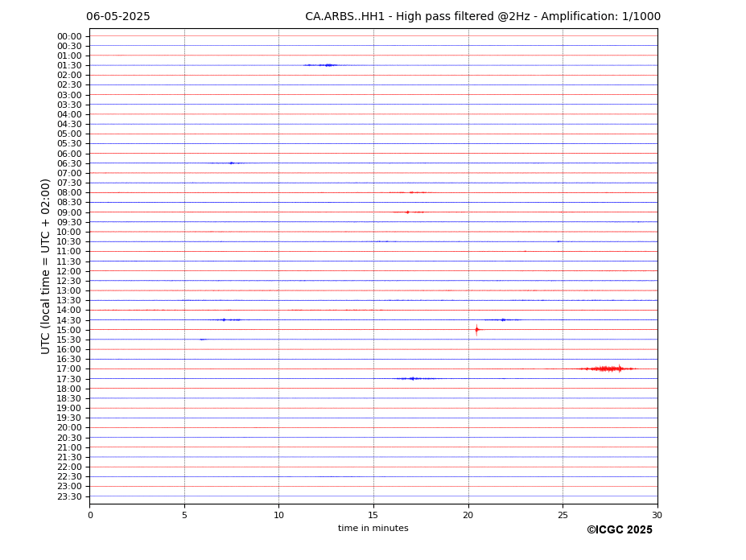
Task: Click the 20 tick on minutes axis
Action: [468, 515]
